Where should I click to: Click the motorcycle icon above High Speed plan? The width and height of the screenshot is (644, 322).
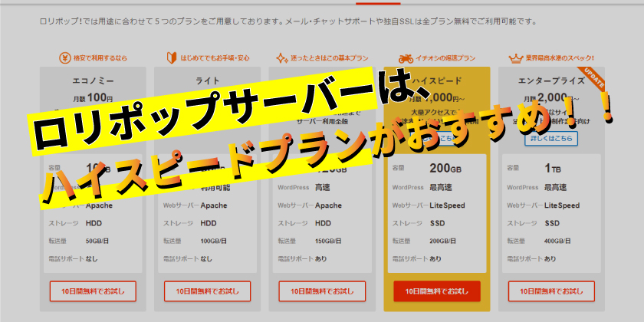pos(406,58)
